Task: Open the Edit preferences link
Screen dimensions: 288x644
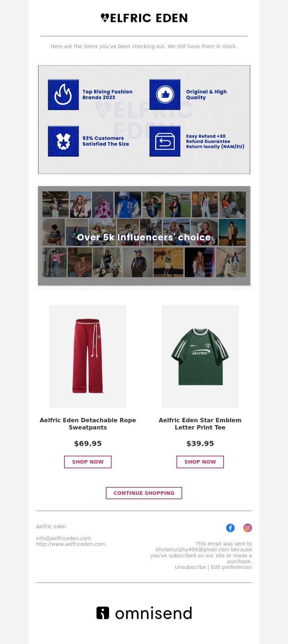Action: [x=231, y=567]
